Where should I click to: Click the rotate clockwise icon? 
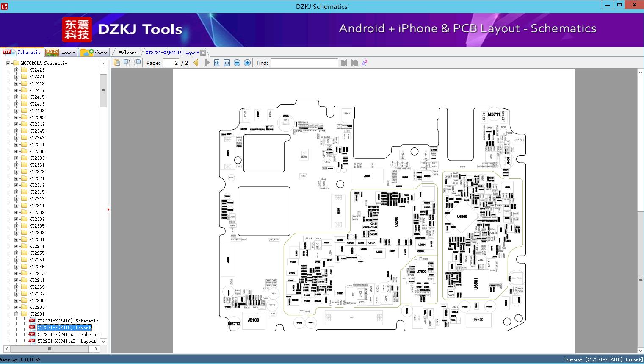pyautogui.click(x=137, y=63)
